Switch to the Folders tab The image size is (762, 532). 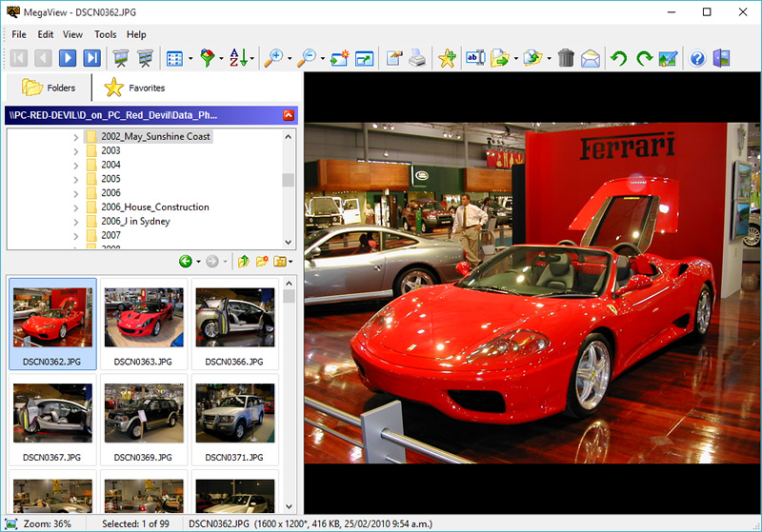coord(49,88)
